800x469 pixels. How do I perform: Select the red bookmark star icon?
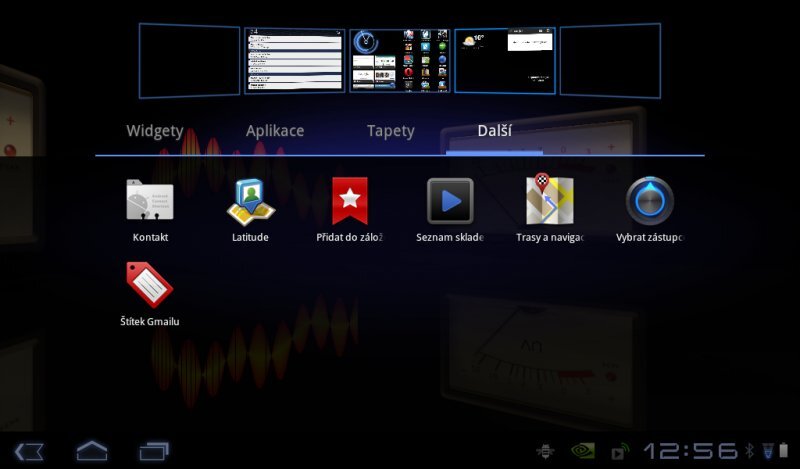point(350,201)
